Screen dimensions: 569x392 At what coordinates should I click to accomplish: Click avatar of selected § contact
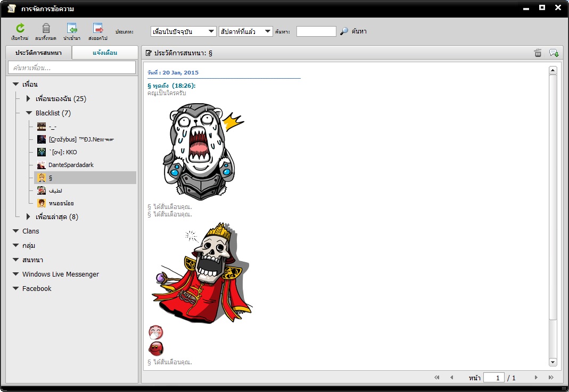click(42, 178)
